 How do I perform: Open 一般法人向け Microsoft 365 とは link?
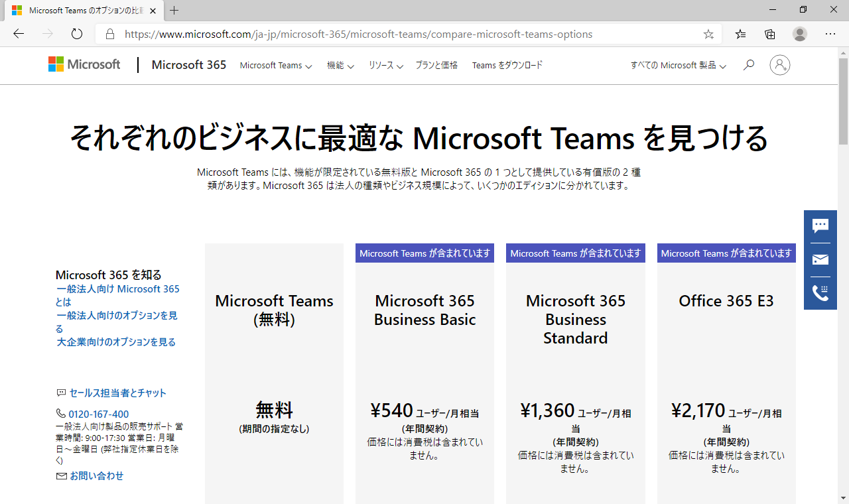[x=118, y=295]
